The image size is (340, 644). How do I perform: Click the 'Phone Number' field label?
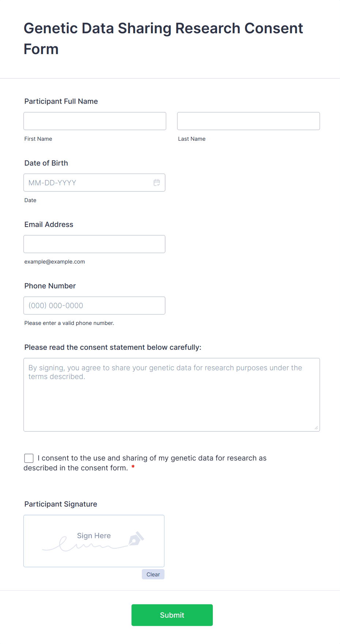(50, 286)
